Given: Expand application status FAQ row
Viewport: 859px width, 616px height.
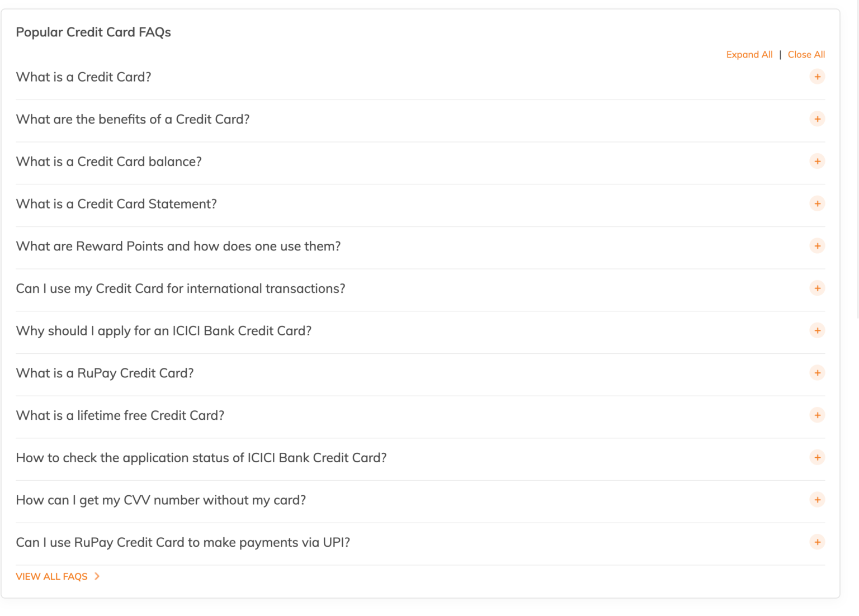Looking at the screenshot, I should [817, 458].
